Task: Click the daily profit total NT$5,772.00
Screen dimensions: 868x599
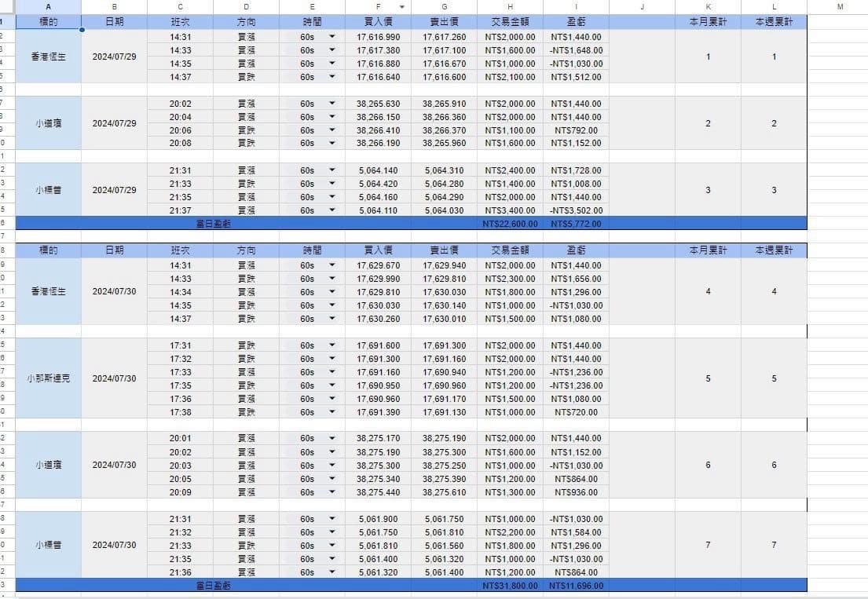Action: pyautogui.click(x=577, y=224)
